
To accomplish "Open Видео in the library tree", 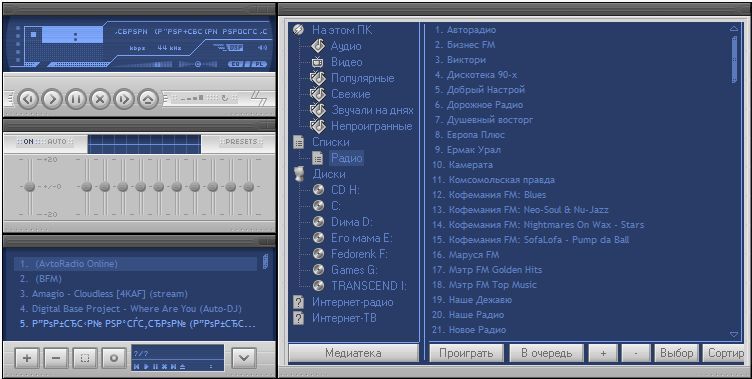I will click(346, 62).
